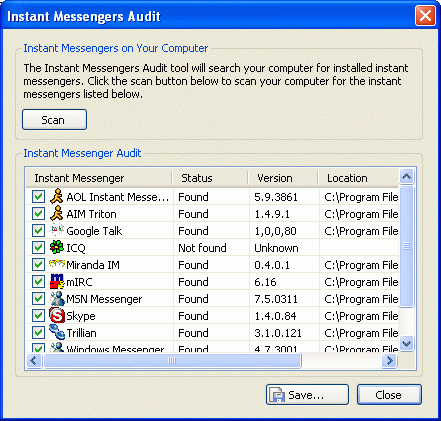
Task: Start the Scan button
Action: (x=54, y=120)
